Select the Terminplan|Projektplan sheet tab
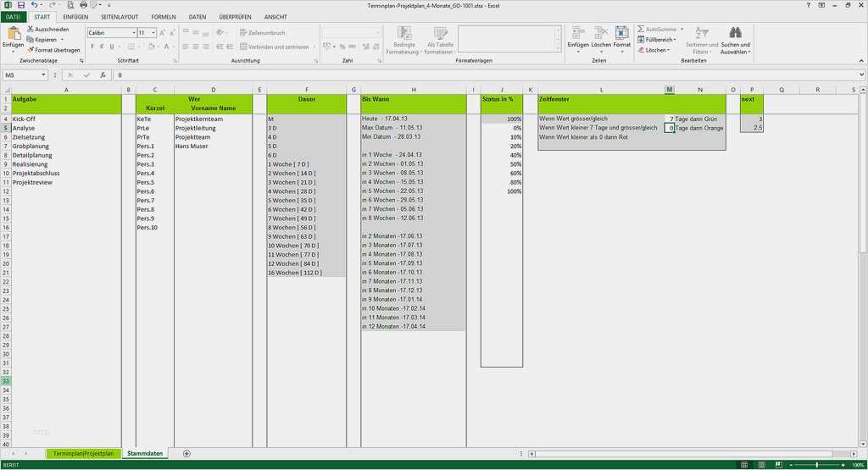 (x=83, y=453)
